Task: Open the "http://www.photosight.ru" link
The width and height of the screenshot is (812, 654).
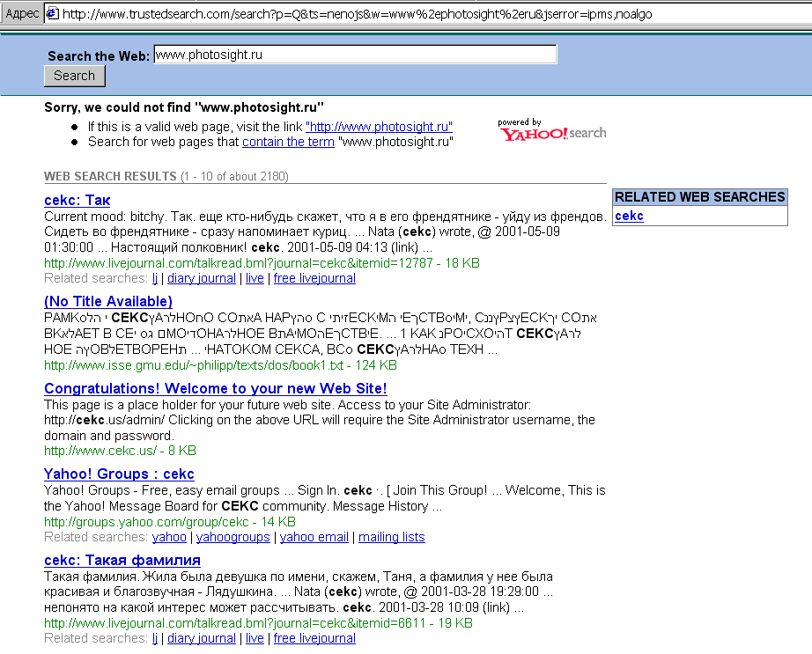Action: (x=379, y=127)
